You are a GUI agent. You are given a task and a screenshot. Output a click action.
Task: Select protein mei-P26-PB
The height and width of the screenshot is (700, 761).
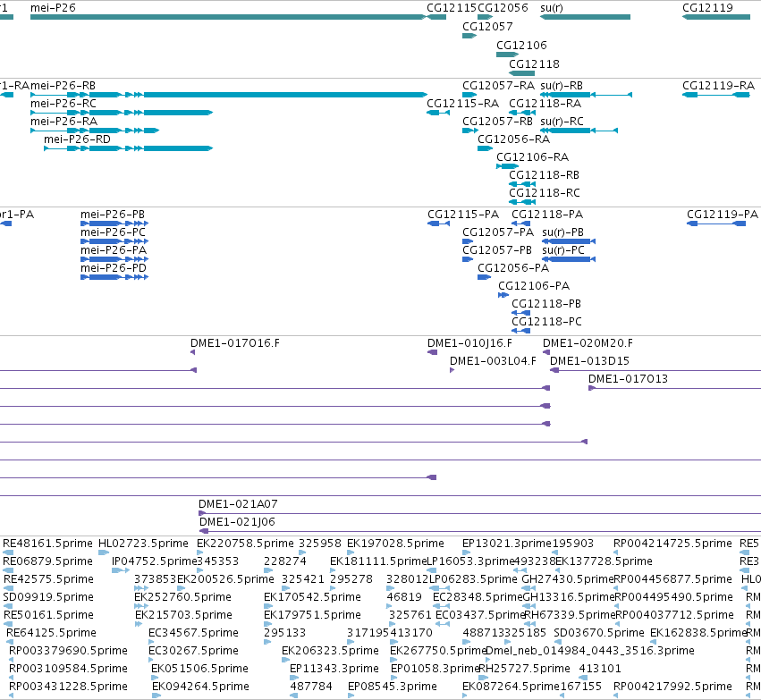(x=114, y=223)
